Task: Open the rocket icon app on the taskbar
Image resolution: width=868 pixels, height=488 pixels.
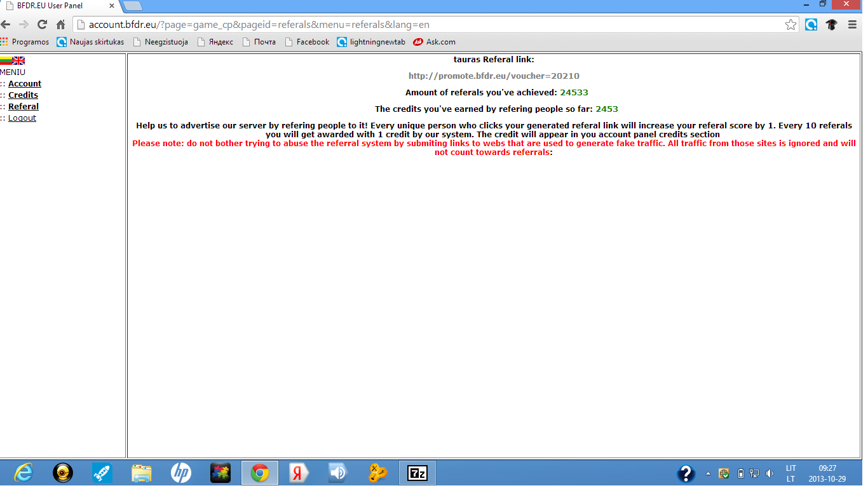Action: click(102, 473)
